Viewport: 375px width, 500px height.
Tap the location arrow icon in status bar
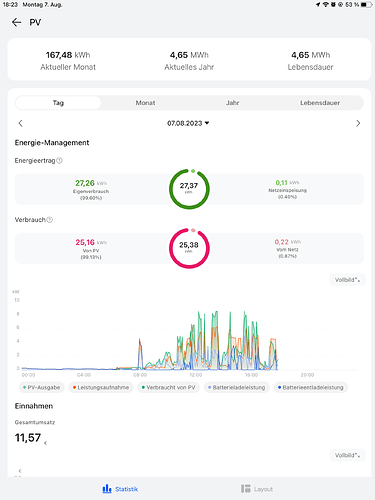[318, 5]
